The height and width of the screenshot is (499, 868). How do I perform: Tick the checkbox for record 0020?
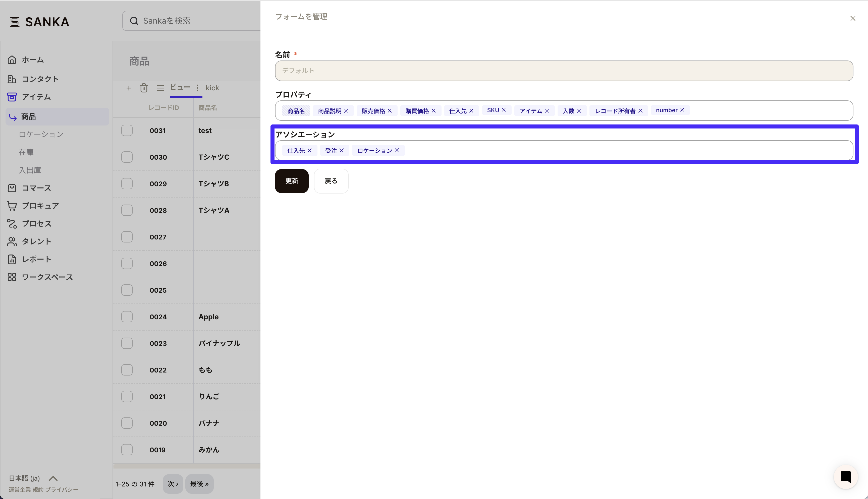(127, 423)
